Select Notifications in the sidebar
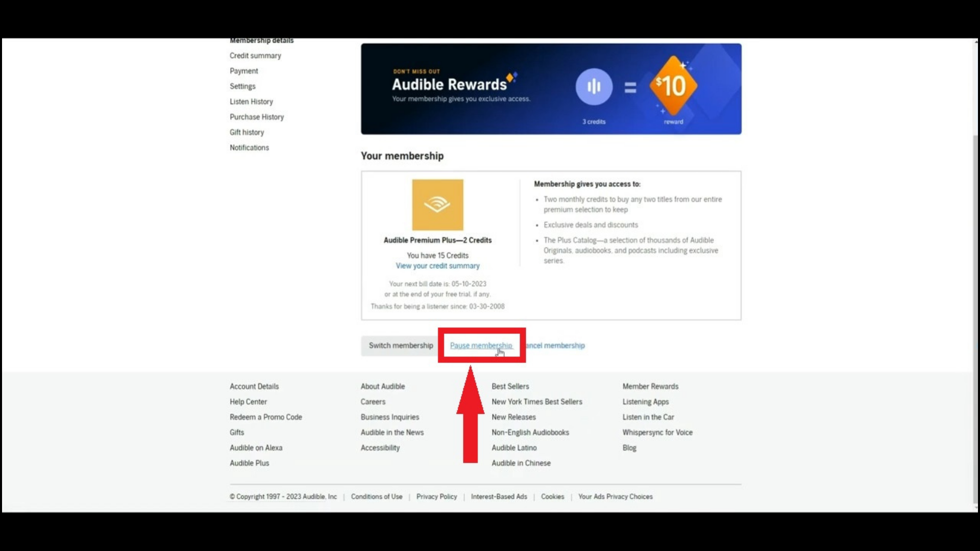 (249, 147)
